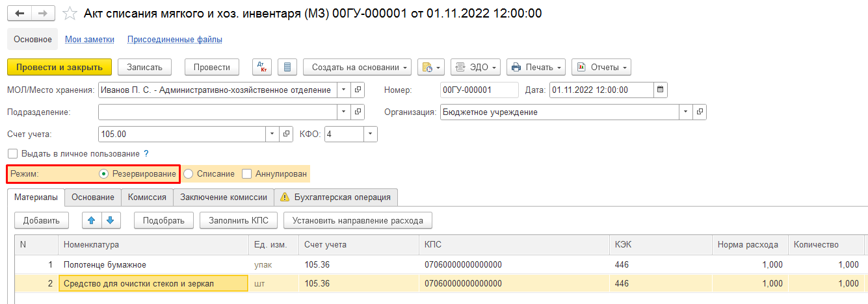Screen dimensions: 868x304
Task: Open Мои заметки link
Action: click(90, 40)
